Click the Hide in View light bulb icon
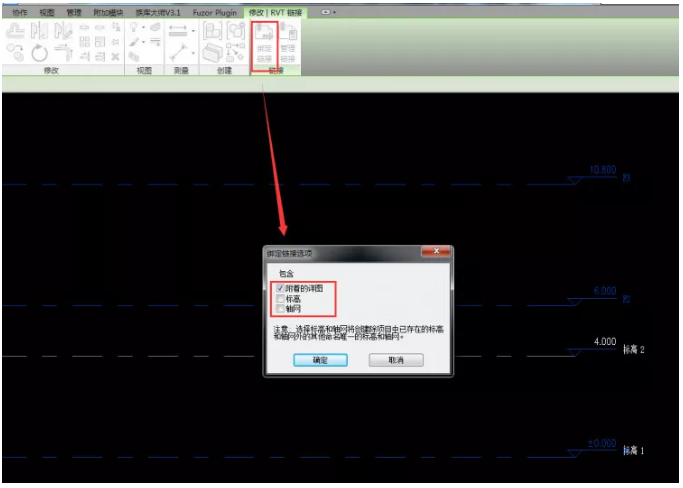683x488 pixels. (134, 27)
